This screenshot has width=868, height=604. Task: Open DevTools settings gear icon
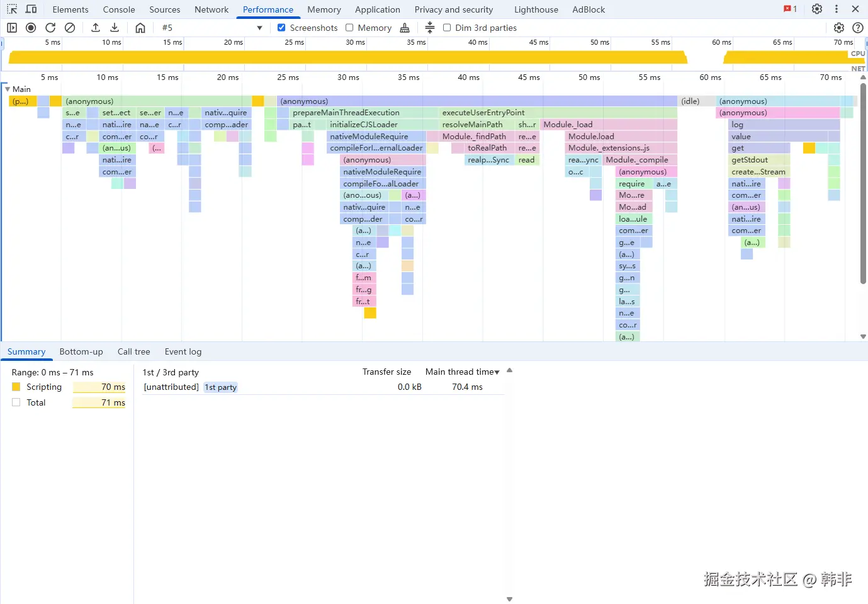click(x=817, y=9)
